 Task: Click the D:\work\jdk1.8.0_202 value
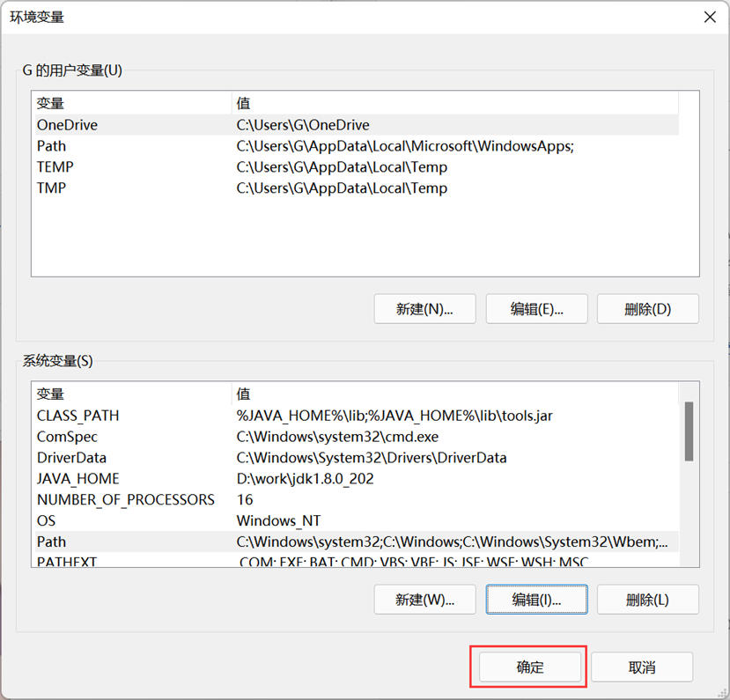(x=305, y=478)
